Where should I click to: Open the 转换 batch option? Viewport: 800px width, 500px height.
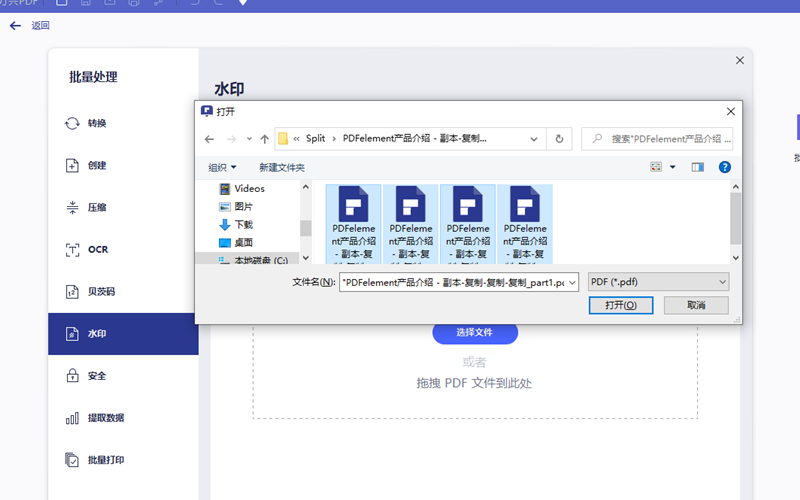coord(123,123)
